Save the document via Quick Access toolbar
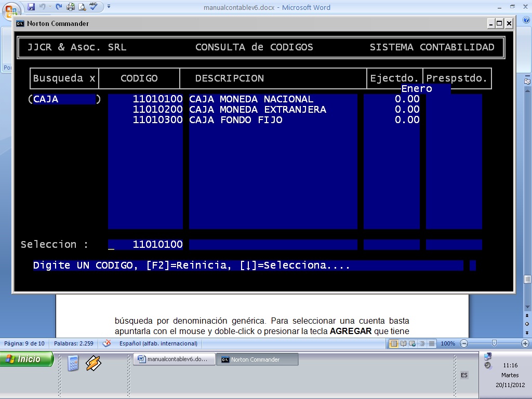 (x=31, y=6)
